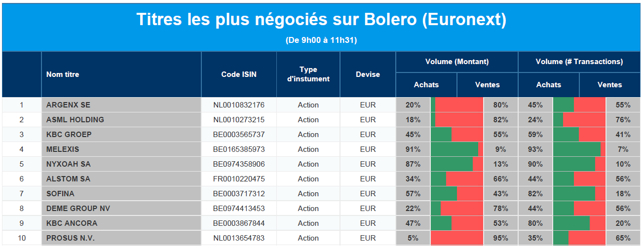Screen dimensions: 644x249
Task: Select the PROSUS N.V. stock name
Action: coord(71,238)
